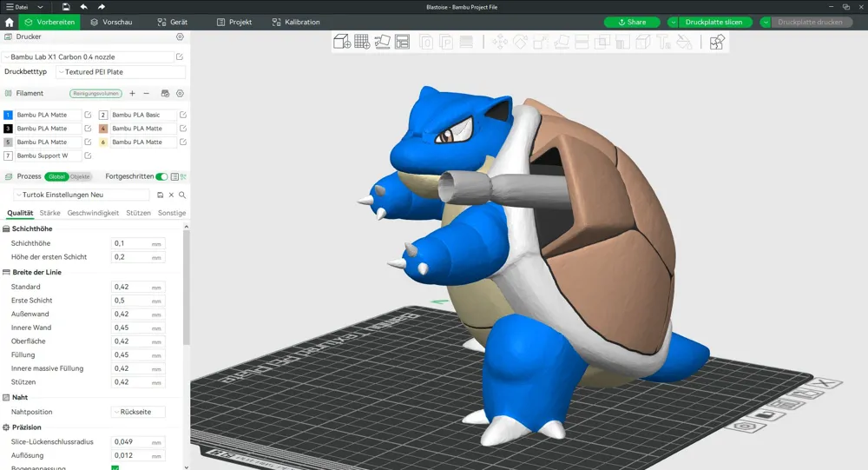Collapse the Schichthöhe section

pyautogui.click(x=28, y=228)
